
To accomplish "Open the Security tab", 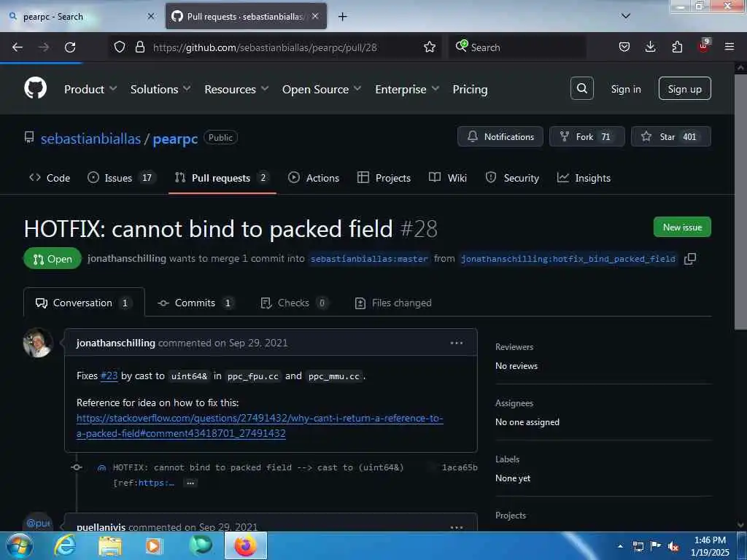I will pyautogui.click(x=512, y=178).
